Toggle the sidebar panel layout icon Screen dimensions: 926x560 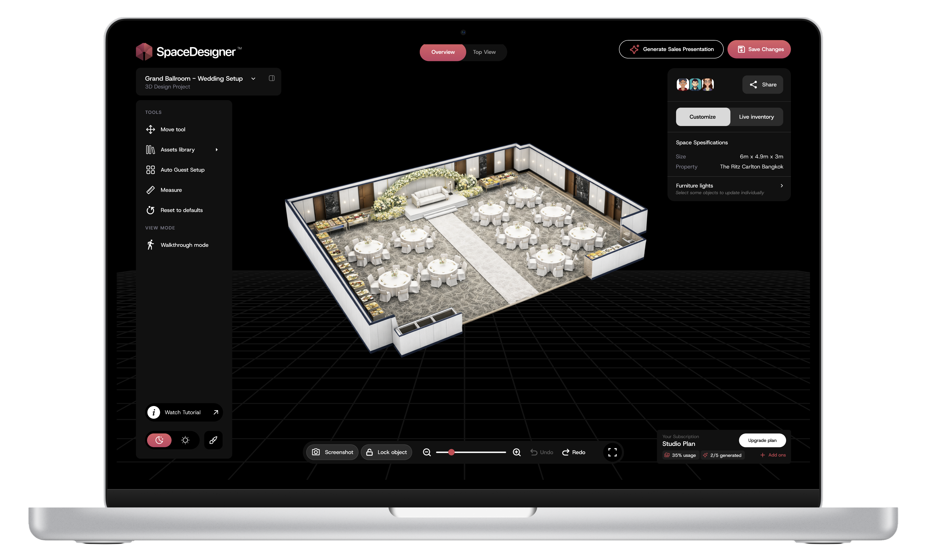click(272, 78)
